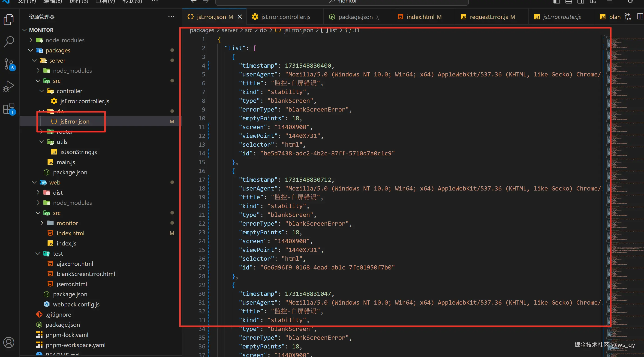Click compare changes icon in tab bar
Screen dimensions: 644x357
[628, 17]
